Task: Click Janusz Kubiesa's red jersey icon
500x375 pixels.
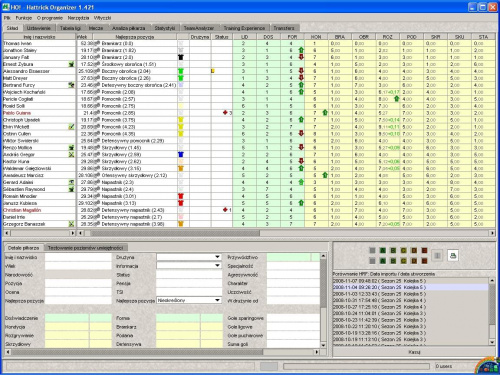Action: [x=181, y=203]
